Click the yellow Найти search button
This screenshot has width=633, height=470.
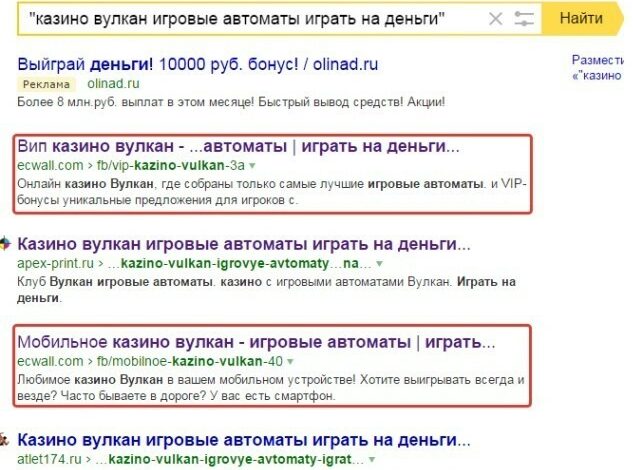pyautogui.click(x=582, y=18)
